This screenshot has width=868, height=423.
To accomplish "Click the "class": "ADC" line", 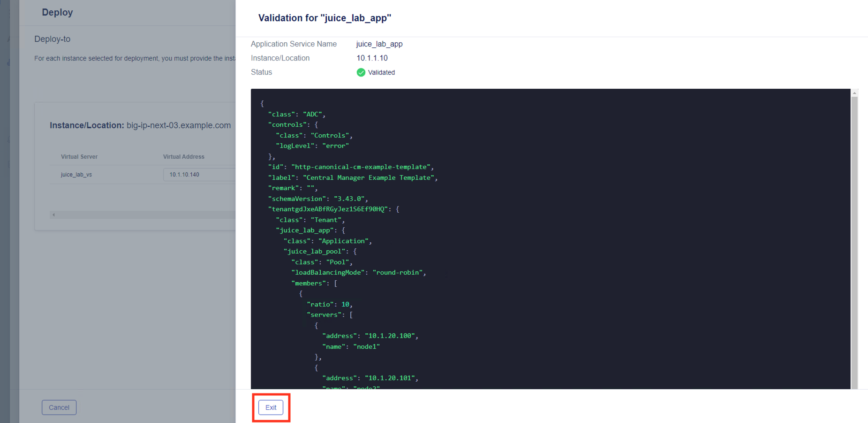I will coord(297,114).
